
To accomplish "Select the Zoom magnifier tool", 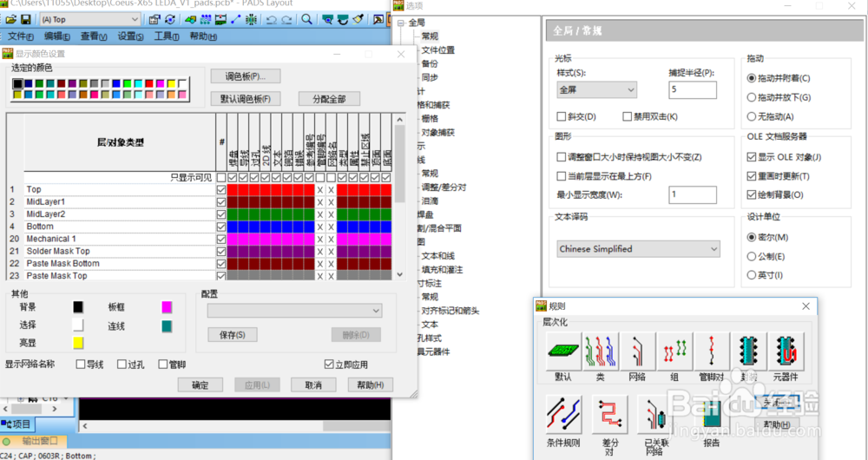I will [x=306, y=20].
